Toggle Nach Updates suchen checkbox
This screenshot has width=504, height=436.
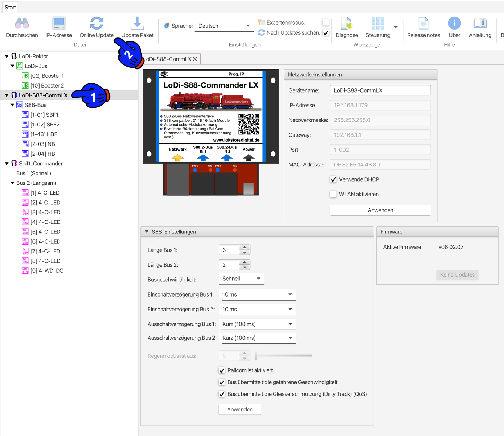tap(325, 32)
